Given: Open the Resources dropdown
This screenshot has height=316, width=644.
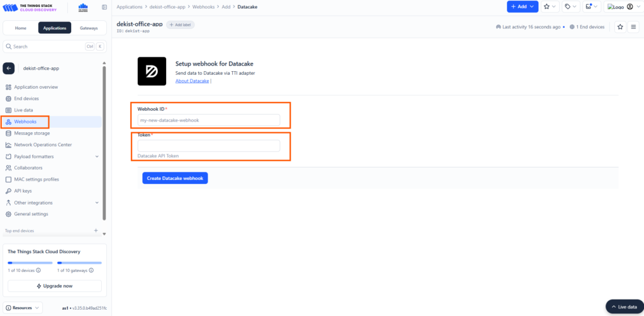Looking at the screenshot, I should pyautogui.click(x=23, y=307).
